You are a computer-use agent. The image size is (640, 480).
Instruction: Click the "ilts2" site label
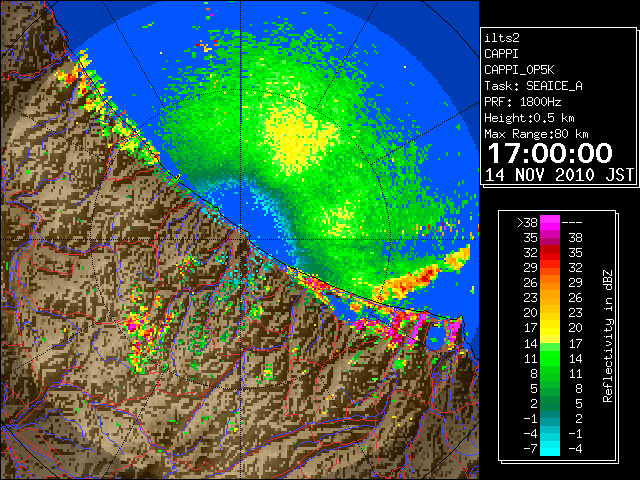(x=502, y=38)
